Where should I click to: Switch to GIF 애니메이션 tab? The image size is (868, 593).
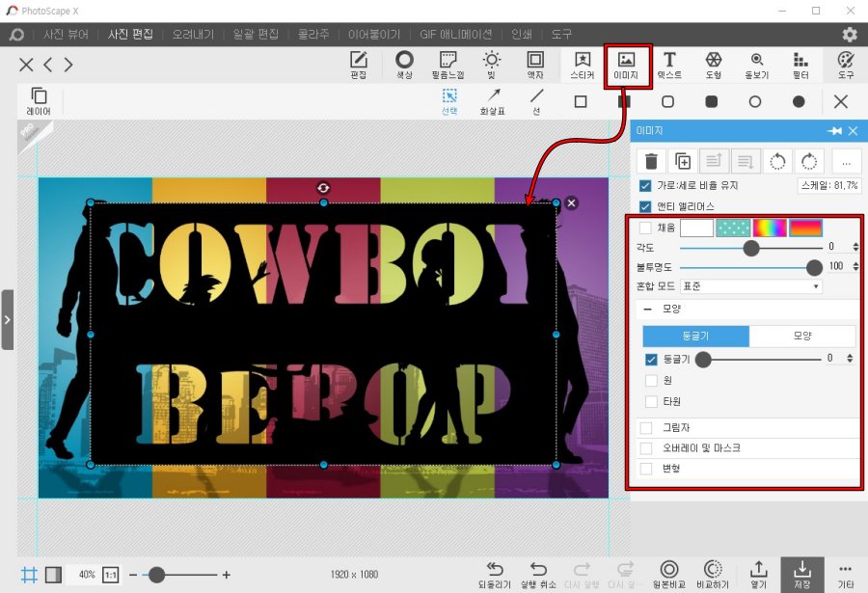pos(455,35)
